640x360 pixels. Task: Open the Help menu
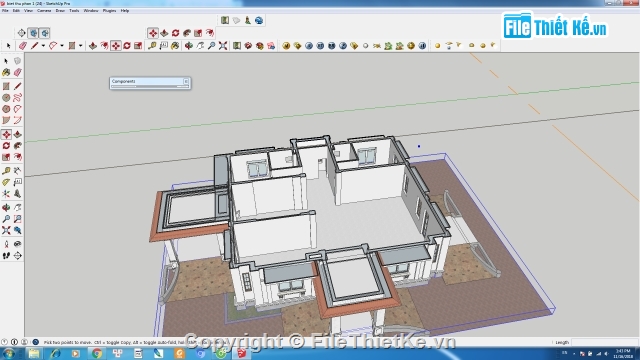pos(125,11)
